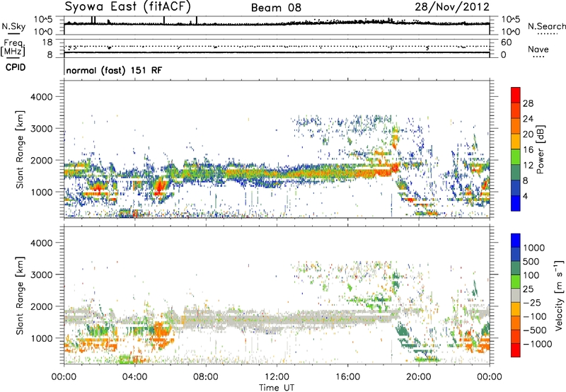566x392 pixels.
Task: Select the "normal (fast) 151 RF" mode text
Action: (x=114, y=70)
